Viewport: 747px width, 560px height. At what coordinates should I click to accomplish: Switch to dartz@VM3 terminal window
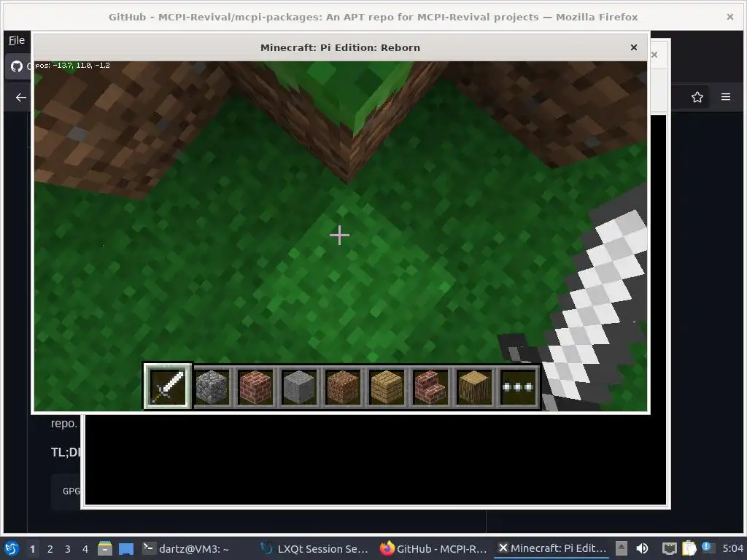[x=186, y=548]
